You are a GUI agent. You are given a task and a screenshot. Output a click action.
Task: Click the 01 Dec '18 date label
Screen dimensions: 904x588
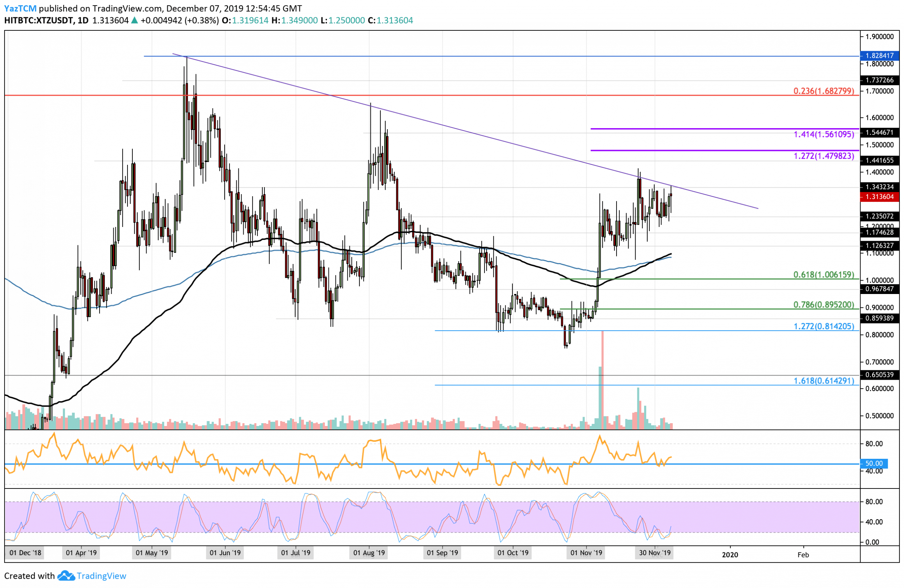click(25, 553)
